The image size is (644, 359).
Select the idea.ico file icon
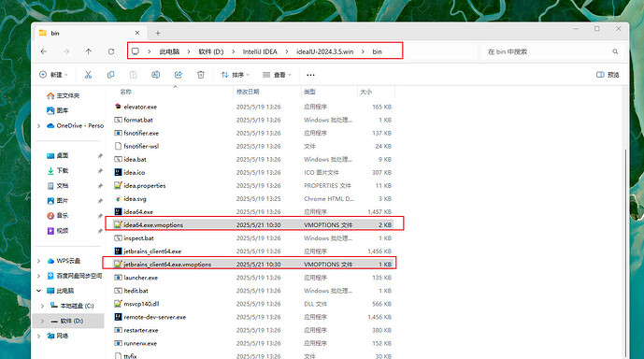pos(118,173)
